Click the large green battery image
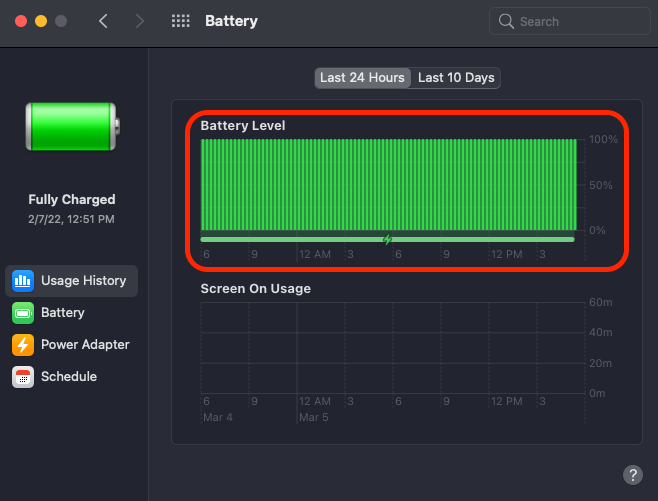The width and height of the screenshot is (658, 501). click(x=73, y=126)
